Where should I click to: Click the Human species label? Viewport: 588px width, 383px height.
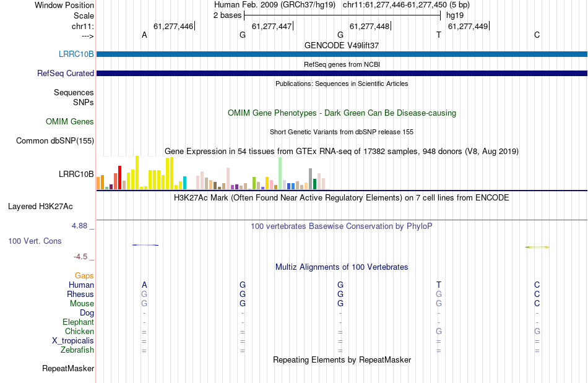[81, 285]
